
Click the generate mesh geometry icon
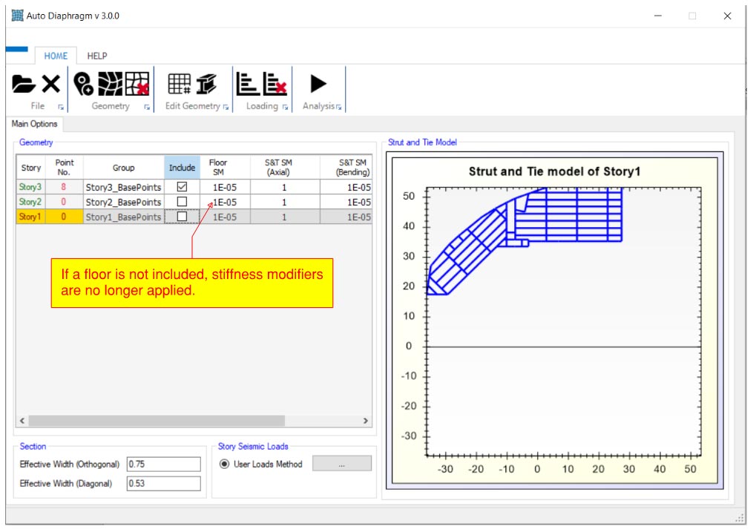[111, 84]
